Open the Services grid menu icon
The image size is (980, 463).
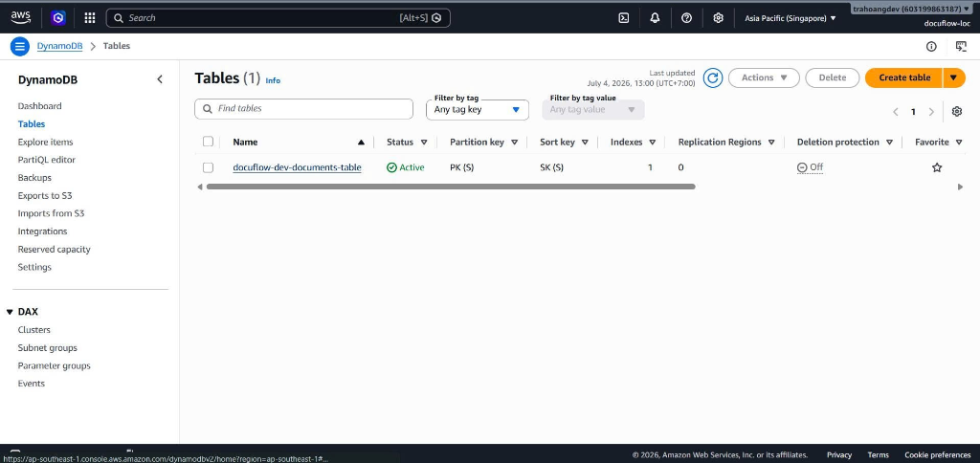(90, 18)
